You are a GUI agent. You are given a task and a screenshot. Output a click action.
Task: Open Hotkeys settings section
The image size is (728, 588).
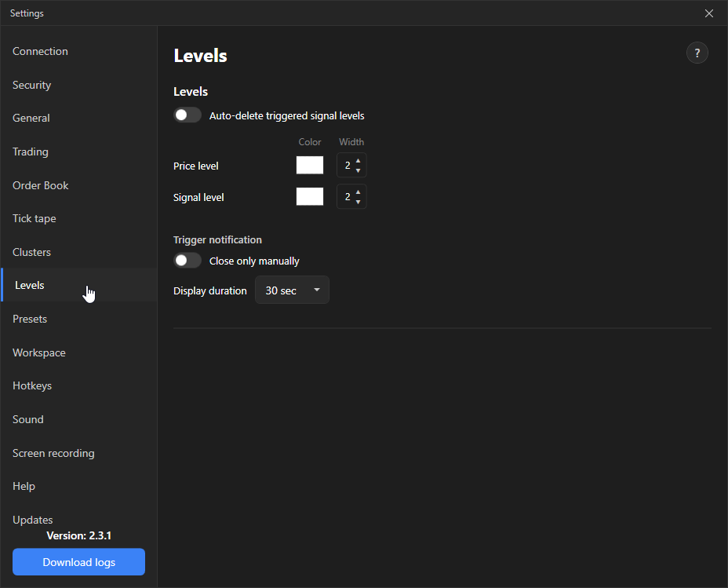[79, 385]
